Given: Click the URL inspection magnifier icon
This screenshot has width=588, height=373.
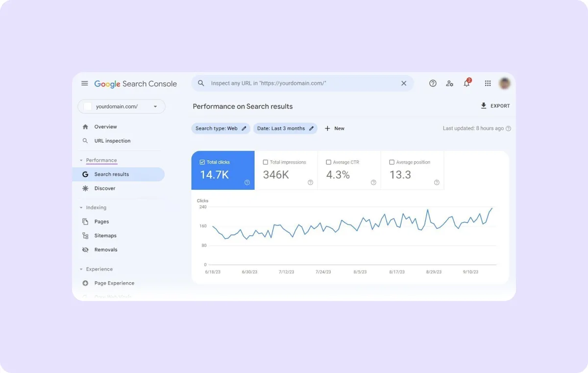Looking at the screenshot, I should click(x=85, y=141).
